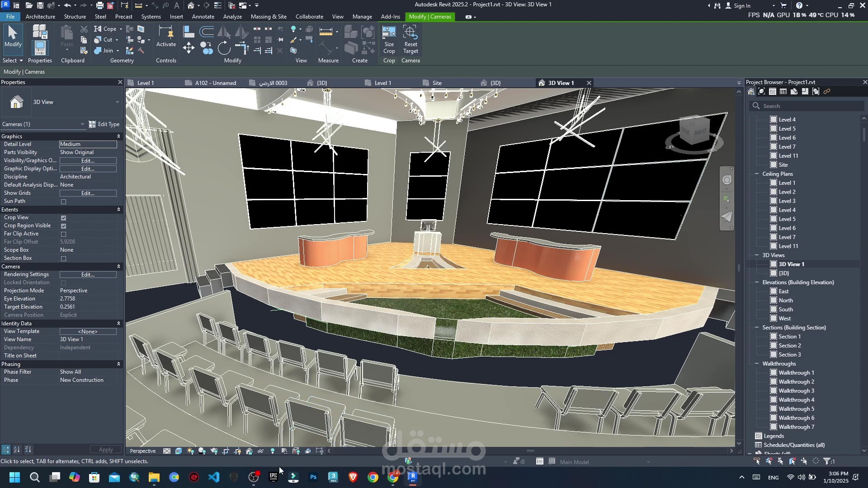Open Photoshop from the Windows taskbar
868x488 pixels.
pos(313,477)
